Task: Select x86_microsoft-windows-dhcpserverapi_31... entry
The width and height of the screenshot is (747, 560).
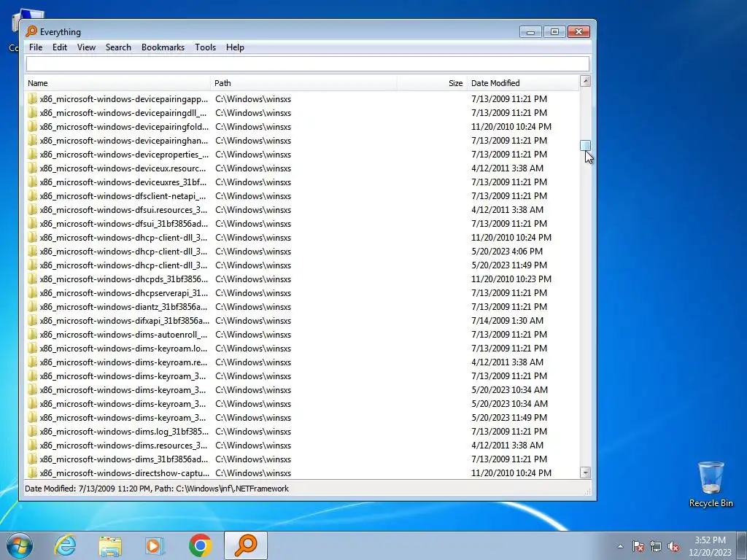Action: click(x=124, y=293)
